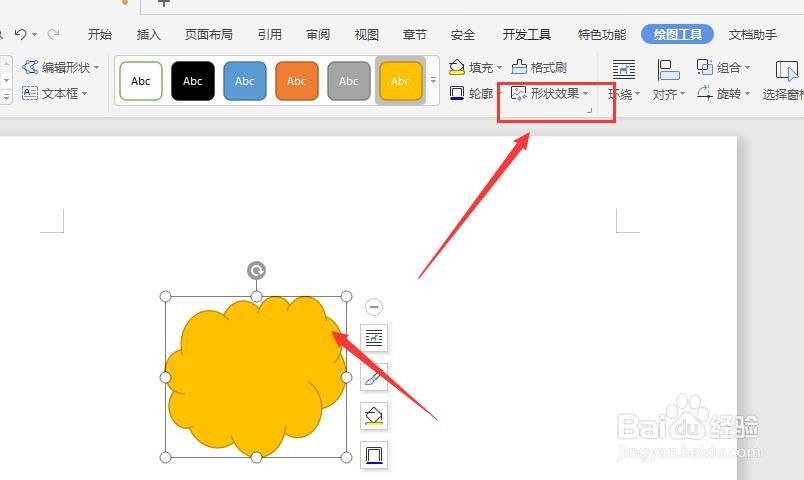Click the top-left resize handle of the shape
This screenshot has height=480, width=804.
coord(165,296)
